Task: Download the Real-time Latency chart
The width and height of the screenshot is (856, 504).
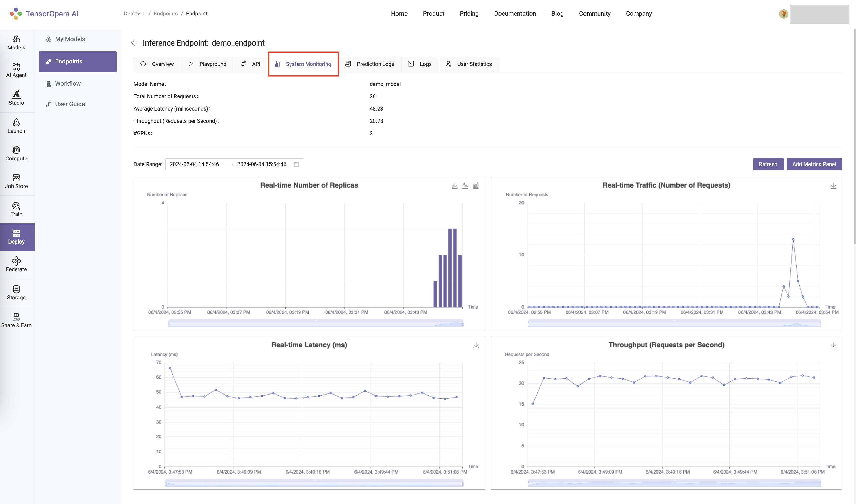Action: click(x=476, y=346)
